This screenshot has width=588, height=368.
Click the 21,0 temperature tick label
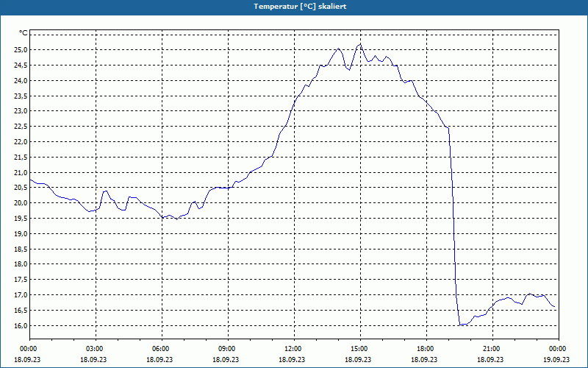21,172
